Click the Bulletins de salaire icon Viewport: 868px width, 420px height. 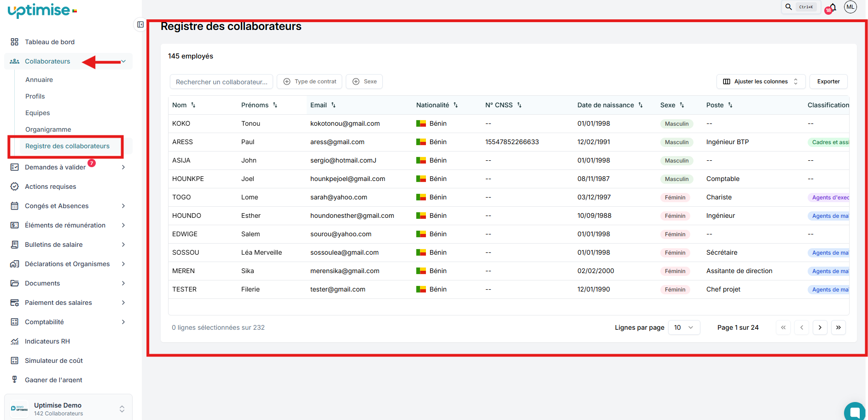click(15, 245)
